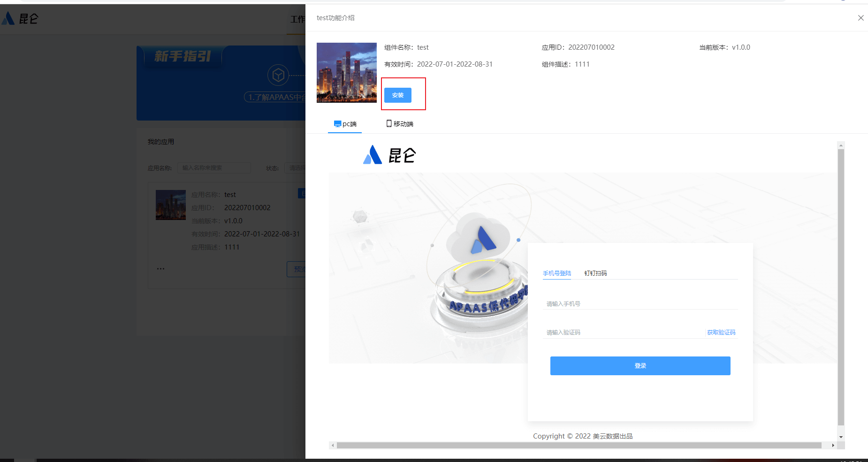868x462 pixels.
Task: Focus the 请输入验证码 code field
Action: pyautogui.click(x=624, y=333)
